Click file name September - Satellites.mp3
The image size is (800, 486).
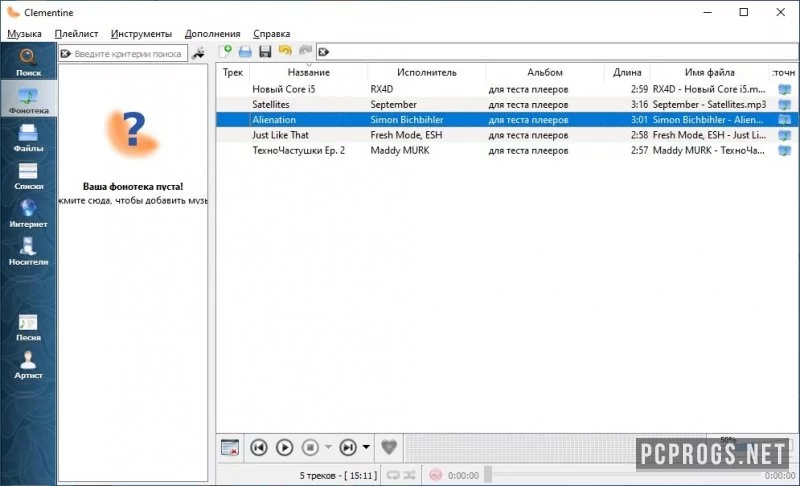[x=709, y=105]
